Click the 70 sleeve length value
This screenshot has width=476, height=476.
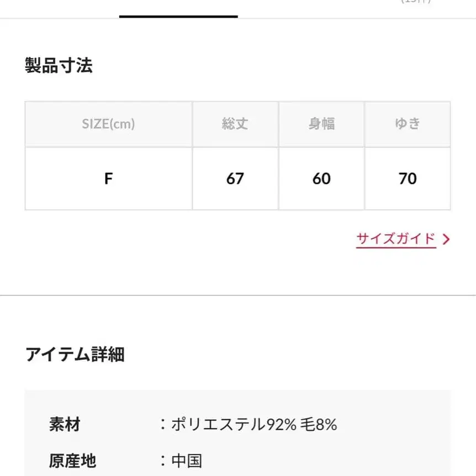click(x=408, y=178)
